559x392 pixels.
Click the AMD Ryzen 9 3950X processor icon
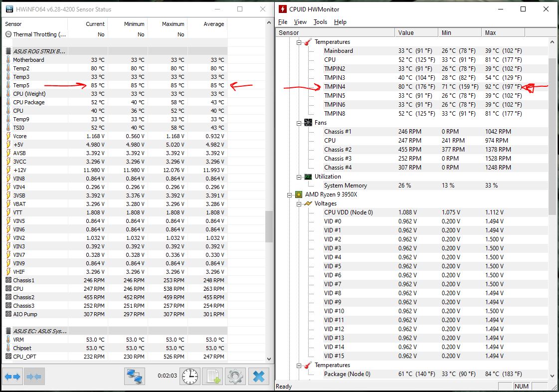(299, 195)
